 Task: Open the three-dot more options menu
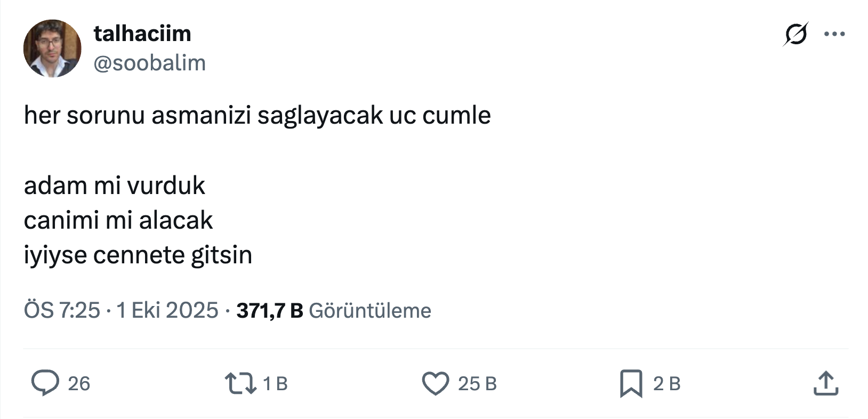pyautogui.click(x=834, y=34)
